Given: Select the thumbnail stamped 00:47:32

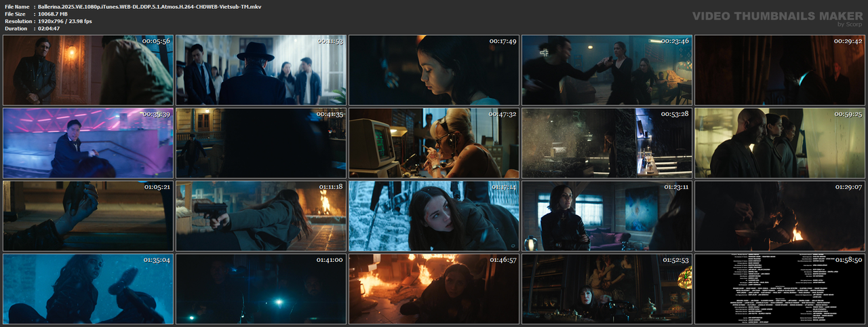Looking at the screenshot, I should [434, 142].
